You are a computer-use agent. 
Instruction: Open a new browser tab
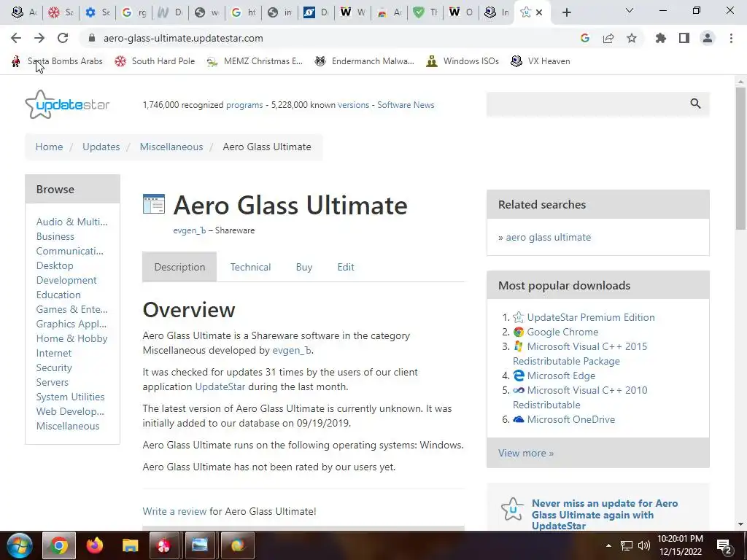click(566, 12)
